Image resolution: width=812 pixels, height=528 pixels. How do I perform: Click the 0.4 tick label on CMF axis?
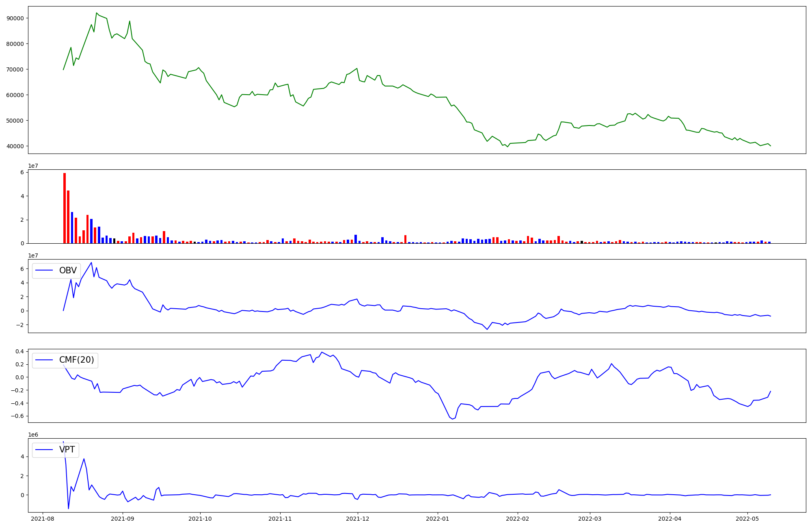click(x=19, y=351)
